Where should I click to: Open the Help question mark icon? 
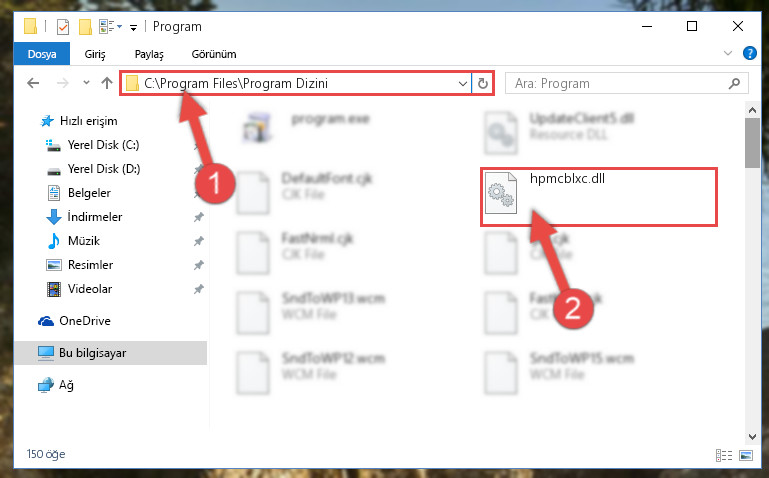750,53
